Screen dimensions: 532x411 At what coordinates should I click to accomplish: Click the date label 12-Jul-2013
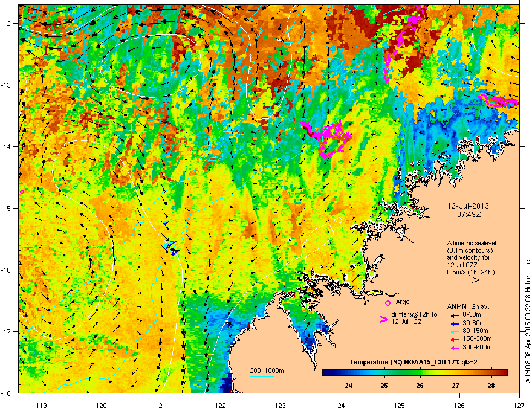[x=468, y=206]
